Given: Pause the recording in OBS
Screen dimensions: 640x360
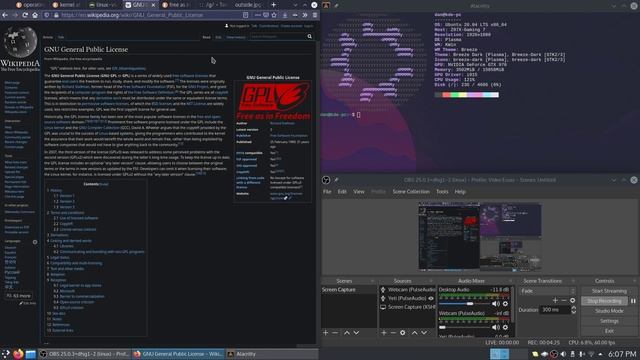Looking at the screenshot, I should point(633,301).
